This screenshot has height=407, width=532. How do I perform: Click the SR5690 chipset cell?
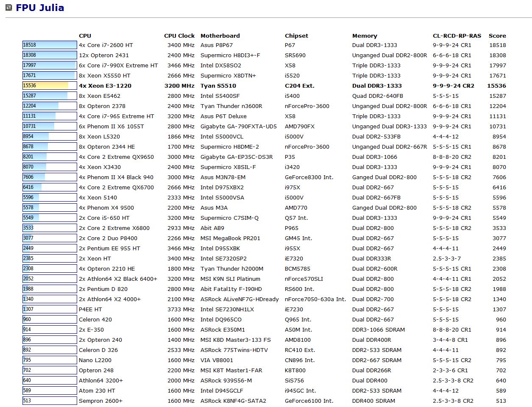295,55
